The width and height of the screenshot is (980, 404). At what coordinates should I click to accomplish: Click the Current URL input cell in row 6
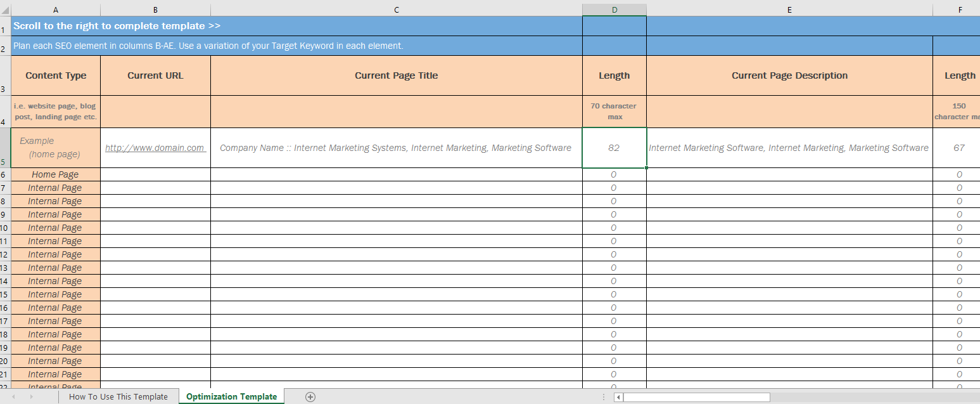click(x=155, y=174)
